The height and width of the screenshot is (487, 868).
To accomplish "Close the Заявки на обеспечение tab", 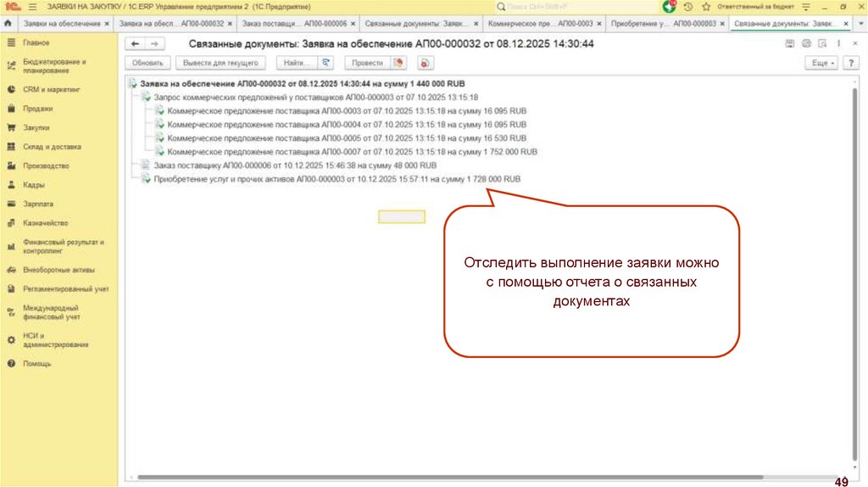I will tap(107, 24).
